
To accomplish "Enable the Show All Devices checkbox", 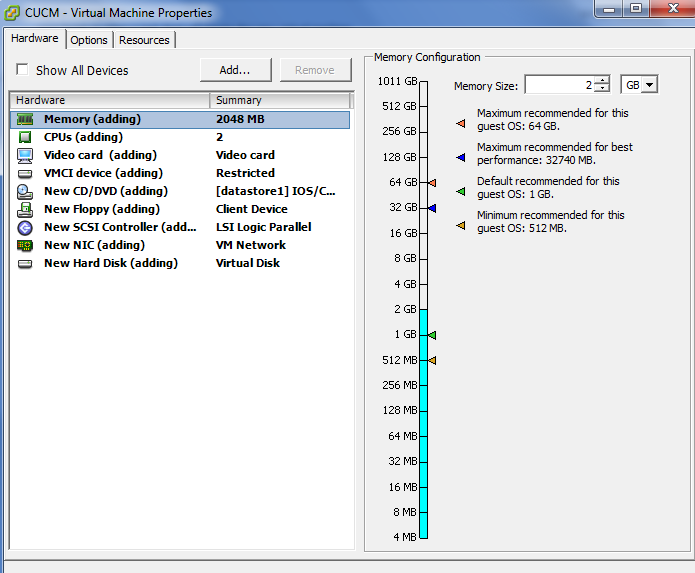I will (x=22, y=70).
